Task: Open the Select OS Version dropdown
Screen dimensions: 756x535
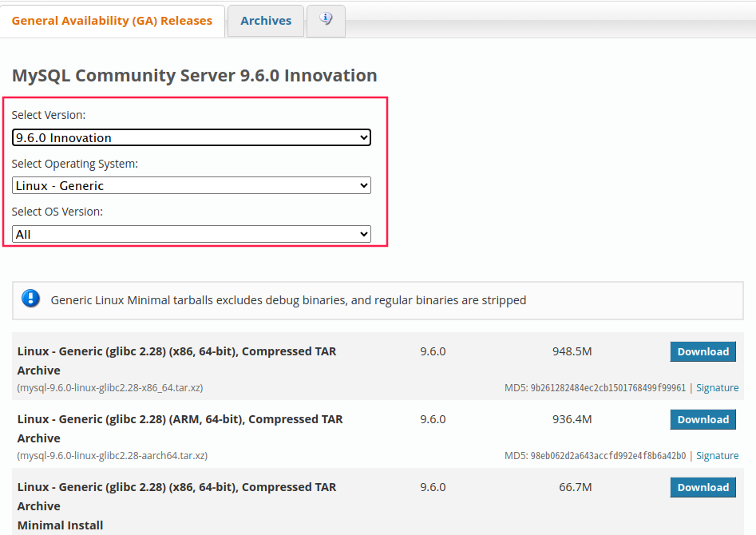Action: [192, 235]
